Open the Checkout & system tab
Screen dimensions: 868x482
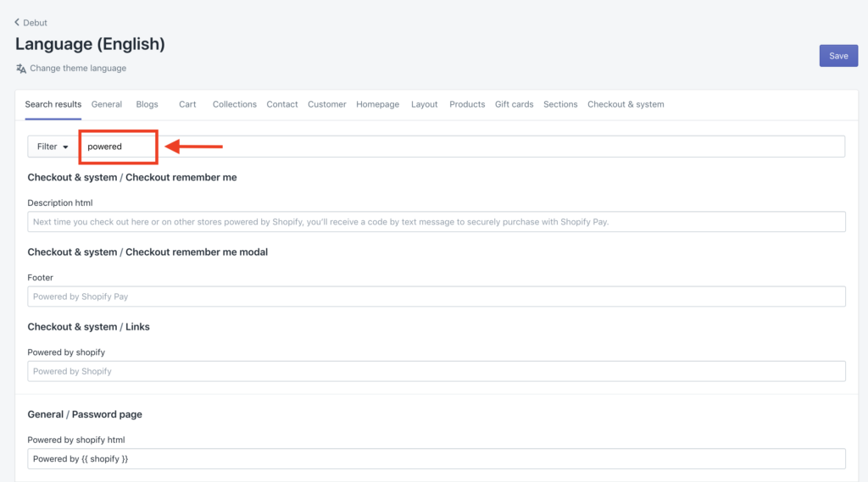[x=626, y=104]
